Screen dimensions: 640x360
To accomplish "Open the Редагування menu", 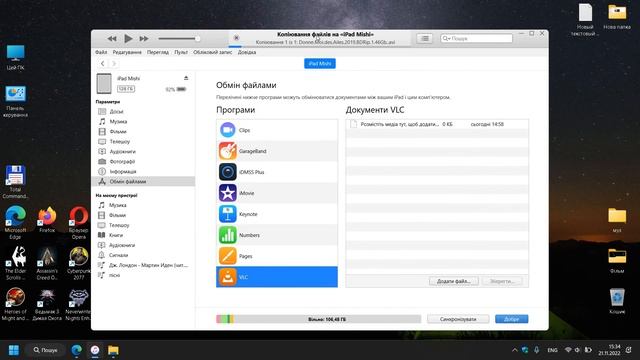I will [x=127, y=52].
